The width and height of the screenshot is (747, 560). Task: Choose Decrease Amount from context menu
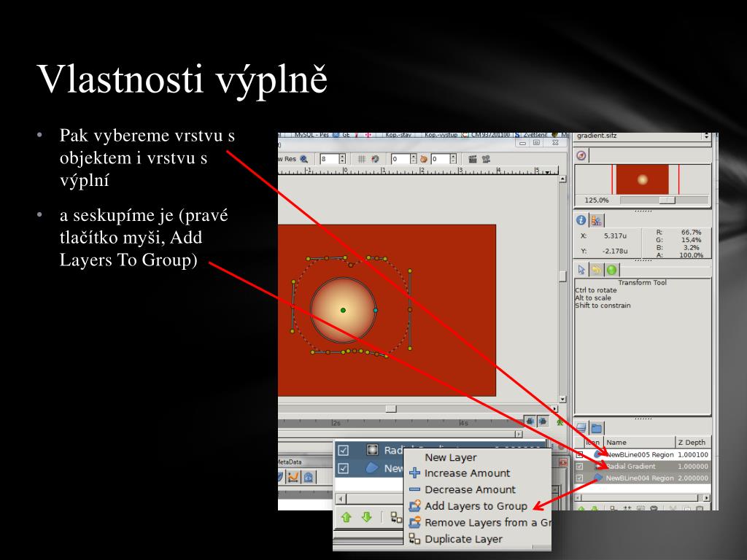[471, 489]
